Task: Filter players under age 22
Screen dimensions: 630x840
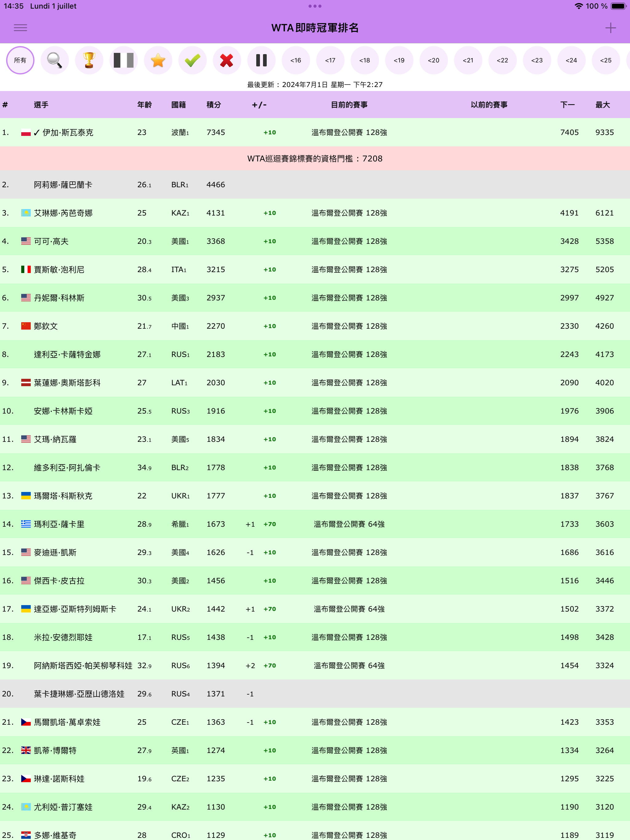Action: pos(502,60)
